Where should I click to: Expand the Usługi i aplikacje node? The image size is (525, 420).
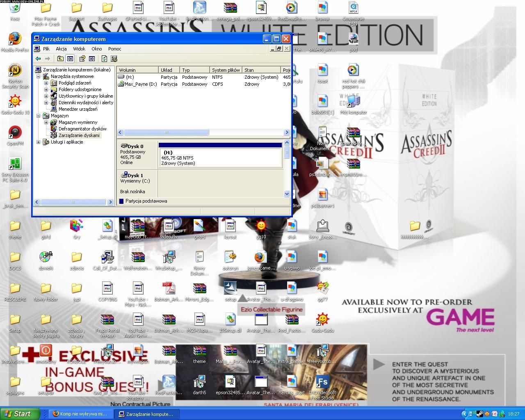tap(39, 142)
